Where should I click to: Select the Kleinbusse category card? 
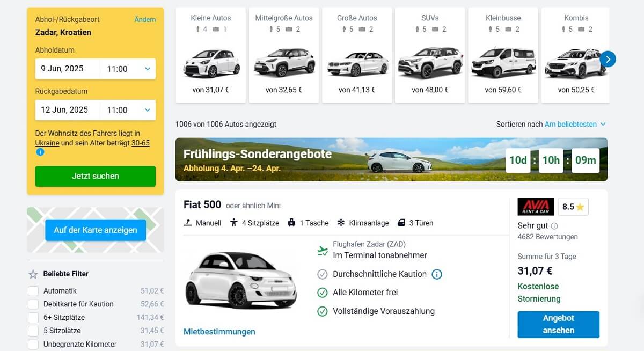point(503,55)
